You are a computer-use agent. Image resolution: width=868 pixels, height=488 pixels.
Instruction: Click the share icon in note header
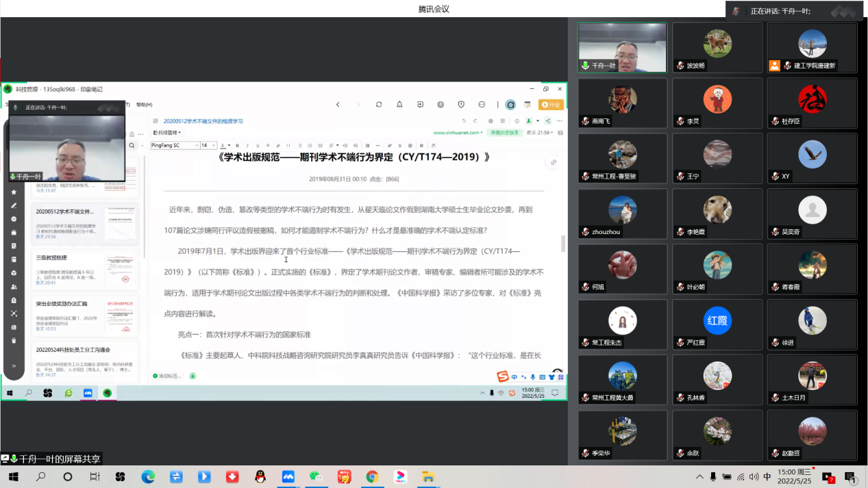(548, 121)
